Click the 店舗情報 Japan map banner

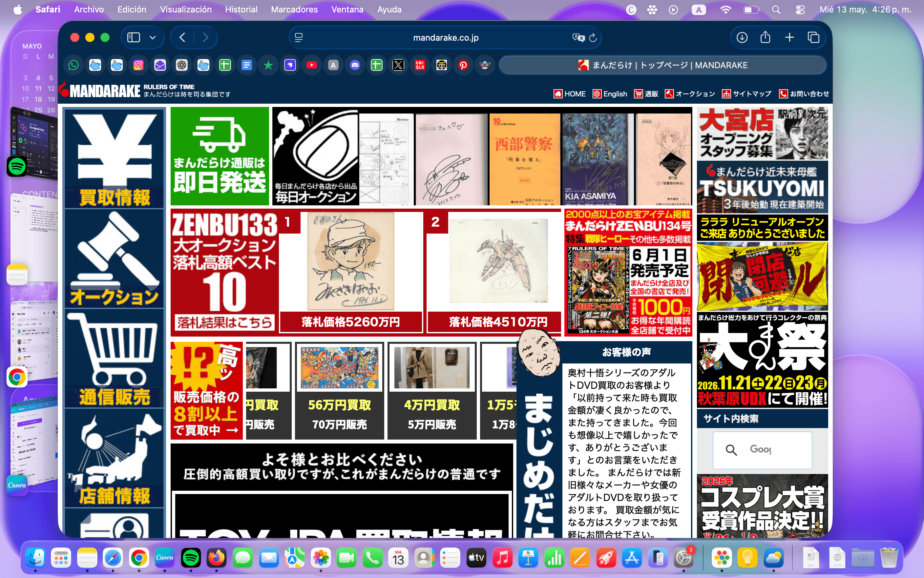coord(114,458)
